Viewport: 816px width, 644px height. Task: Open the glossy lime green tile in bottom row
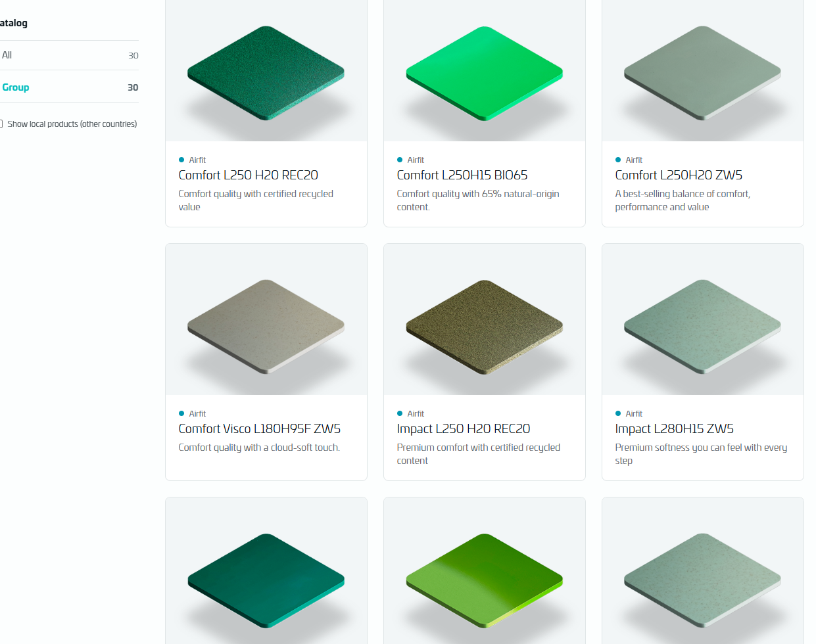pyautogui.click(x=485, y=570)
